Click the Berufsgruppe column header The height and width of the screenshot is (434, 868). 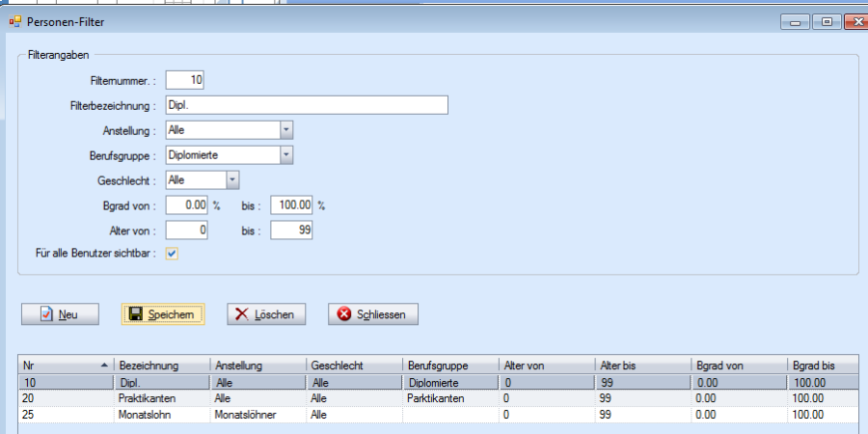[450, 366]
